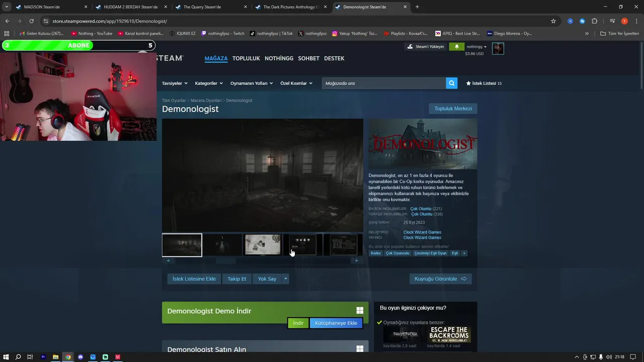
Task: Switch to The Quarry Steam'de tab
Action: tap(211, 7)
